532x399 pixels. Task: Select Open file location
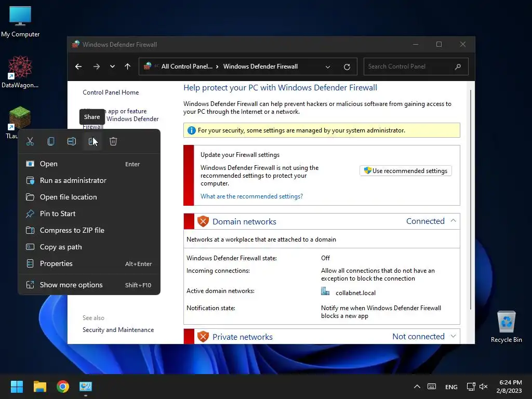89,197
